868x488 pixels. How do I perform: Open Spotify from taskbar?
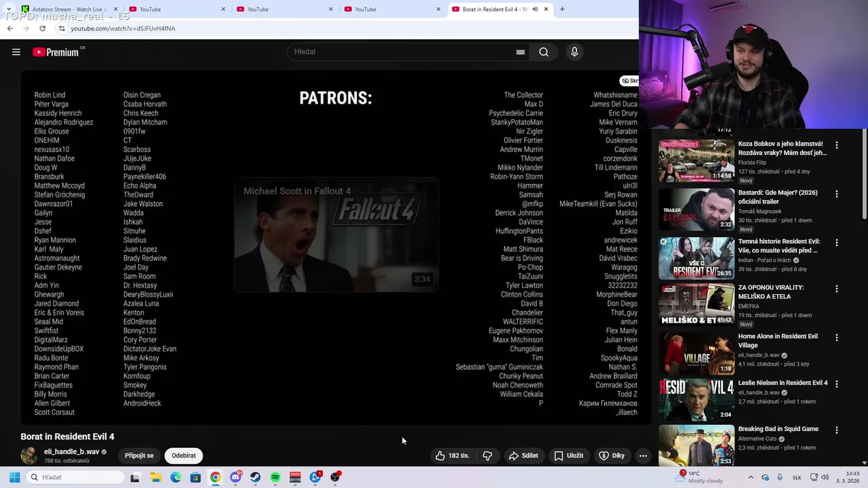pyautogui.click(x=275, y=477)
